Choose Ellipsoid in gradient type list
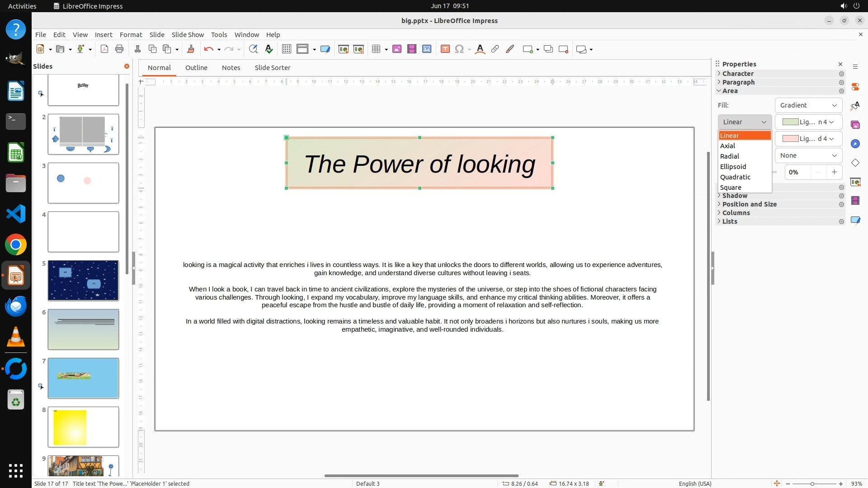 [733, 167]
